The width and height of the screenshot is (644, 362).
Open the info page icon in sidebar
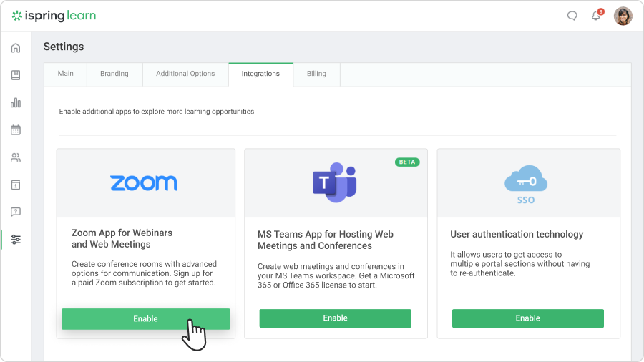(x=16, y=185)
